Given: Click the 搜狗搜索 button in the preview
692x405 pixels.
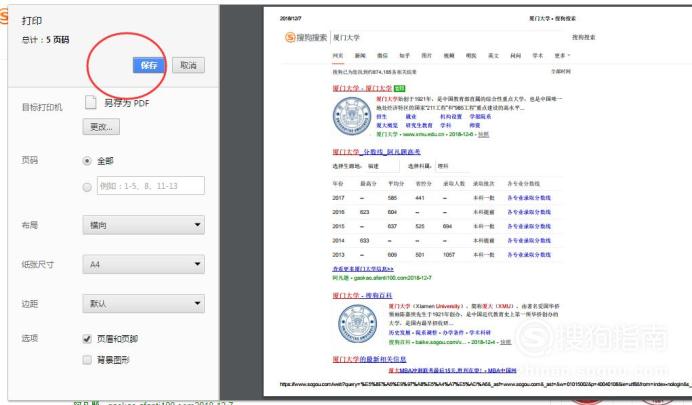Looking at the screenshot, I should [x=583, y=38].
